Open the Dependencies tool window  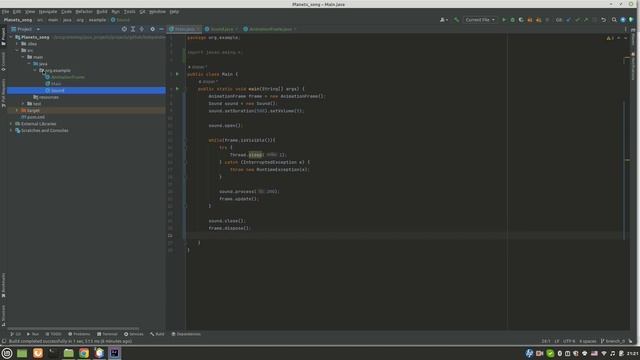click(186, 334)
